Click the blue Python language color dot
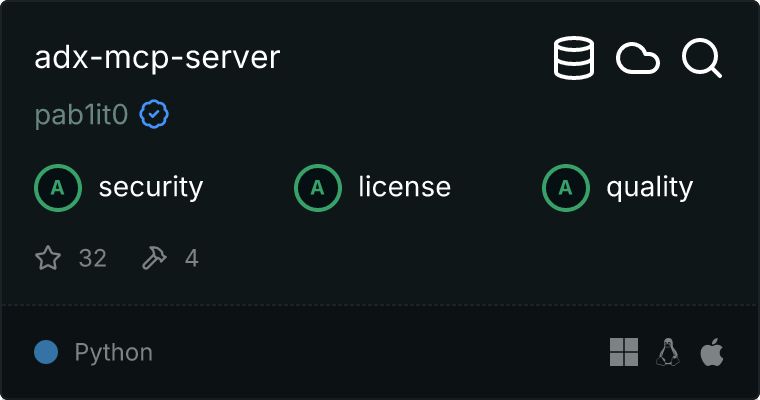The width and height of the screenshot is (760, 400). pyautogui.click(x=46, y=352)
